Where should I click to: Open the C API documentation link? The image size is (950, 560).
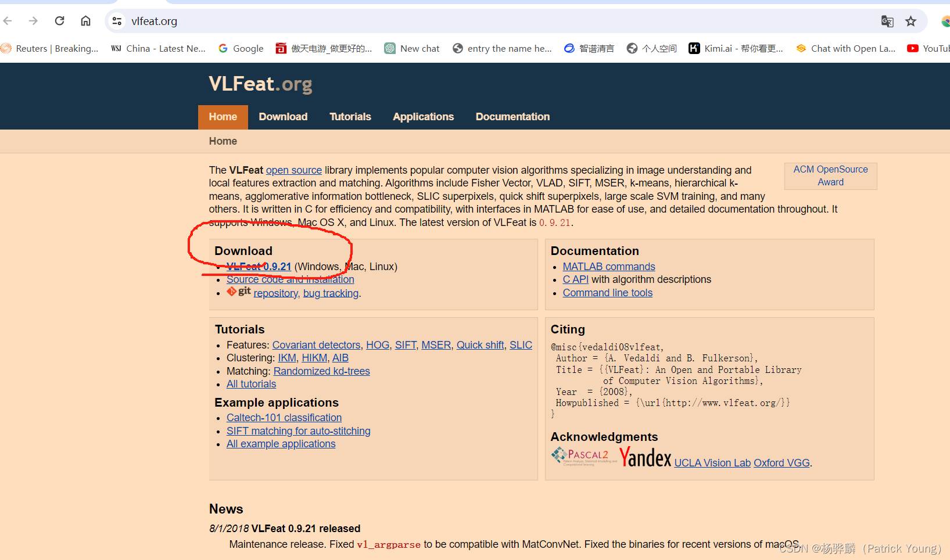pos(576,279)
